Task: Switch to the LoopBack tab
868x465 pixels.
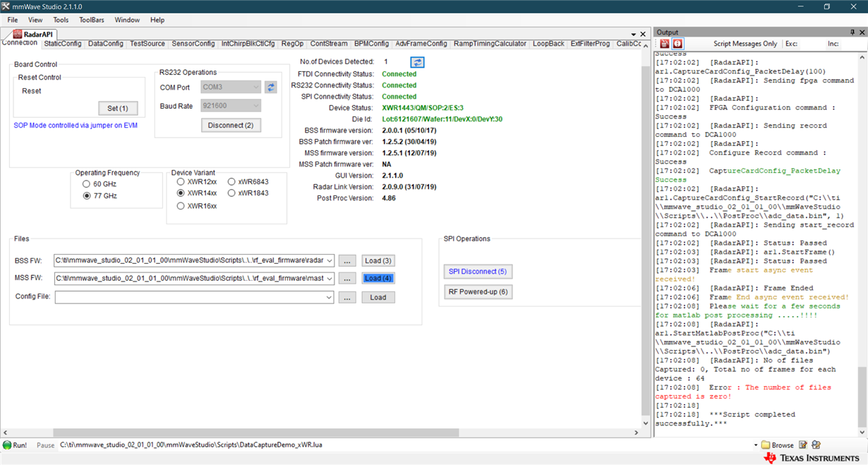Action: [549, 44]
